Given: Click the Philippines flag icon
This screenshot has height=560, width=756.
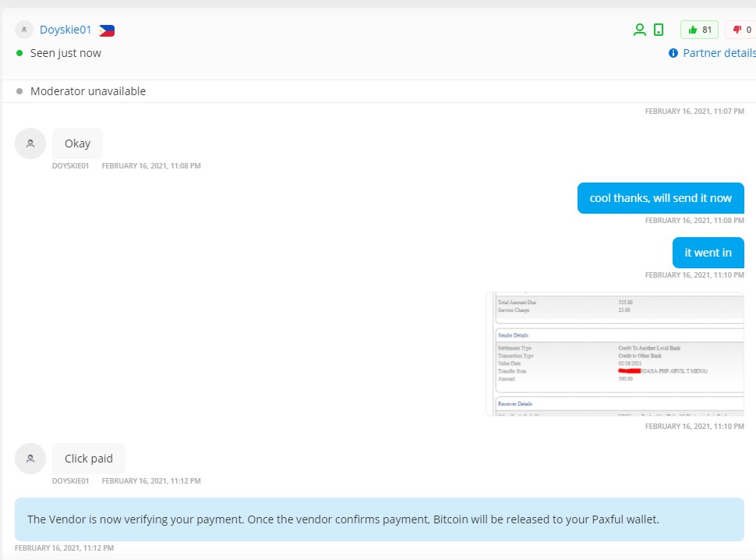Looking at the screenshot, I should (x=107, y=30).
